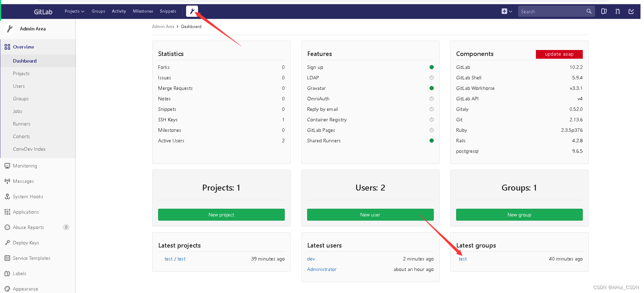Viewport: 644px width, 293px height.
Task: Open Messages broadcast section in sidebar
Action: 23,181
